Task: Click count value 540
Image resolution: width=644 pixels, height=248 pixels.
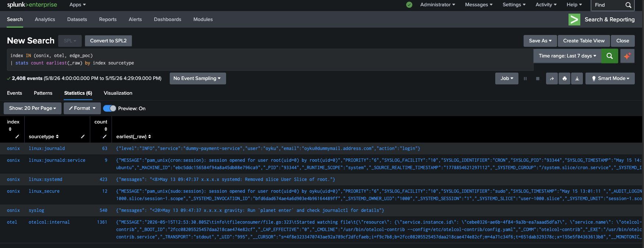Action: click(103, 210)
